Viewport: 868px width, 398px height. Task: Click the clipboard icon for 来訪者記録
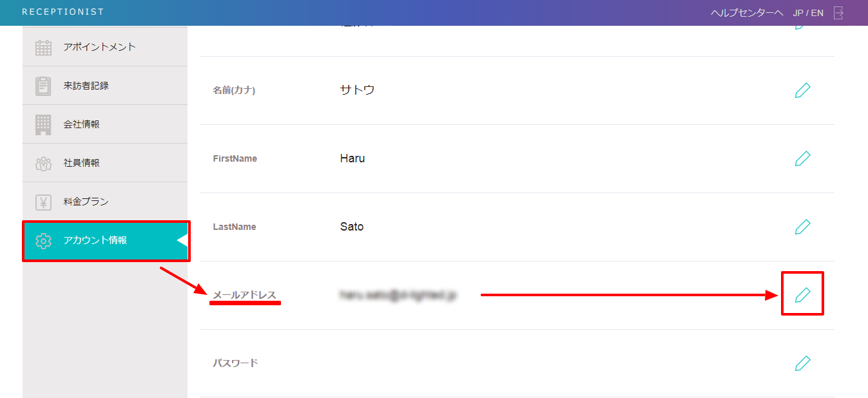tap(43, 86)
